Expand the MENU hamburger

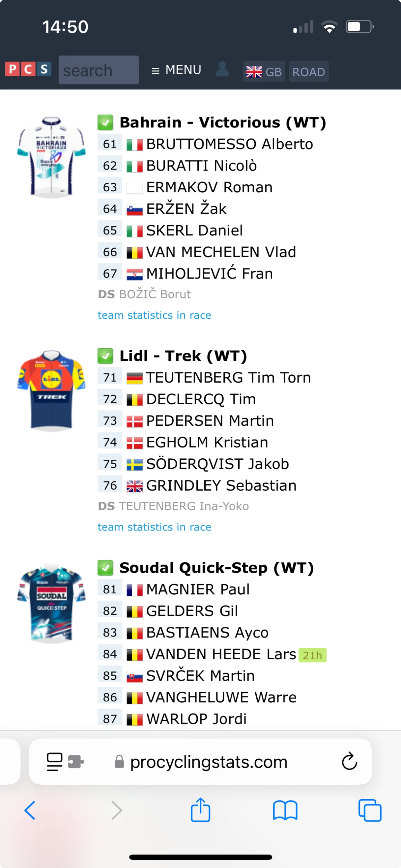click(x=176, y=70)
